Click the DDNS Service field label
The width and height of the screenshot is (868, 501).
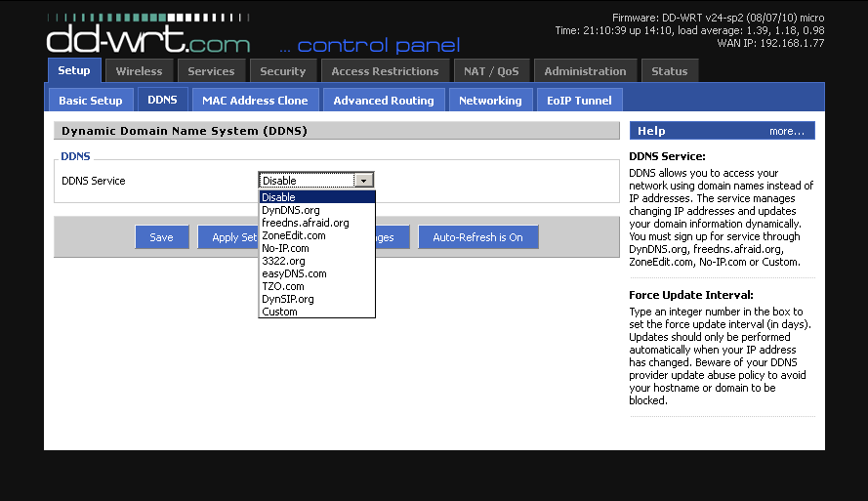94,181
